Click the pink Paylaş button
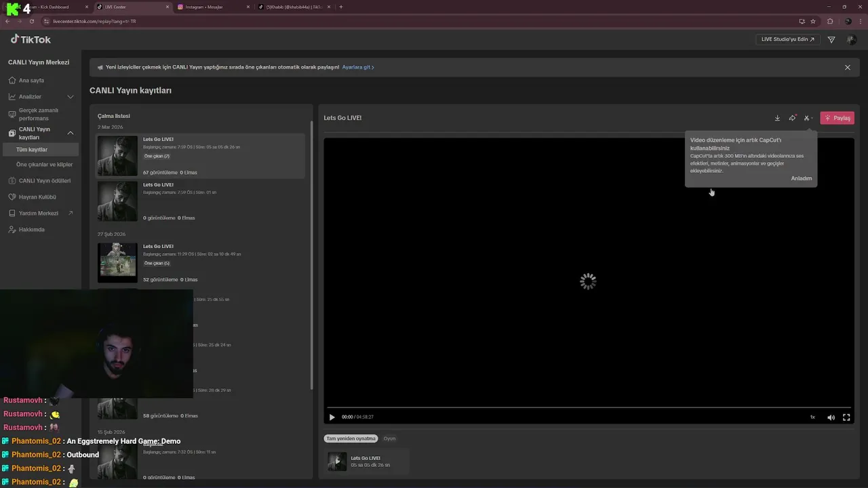Viewport: 868px width, 488px height. tap(837, 118)
